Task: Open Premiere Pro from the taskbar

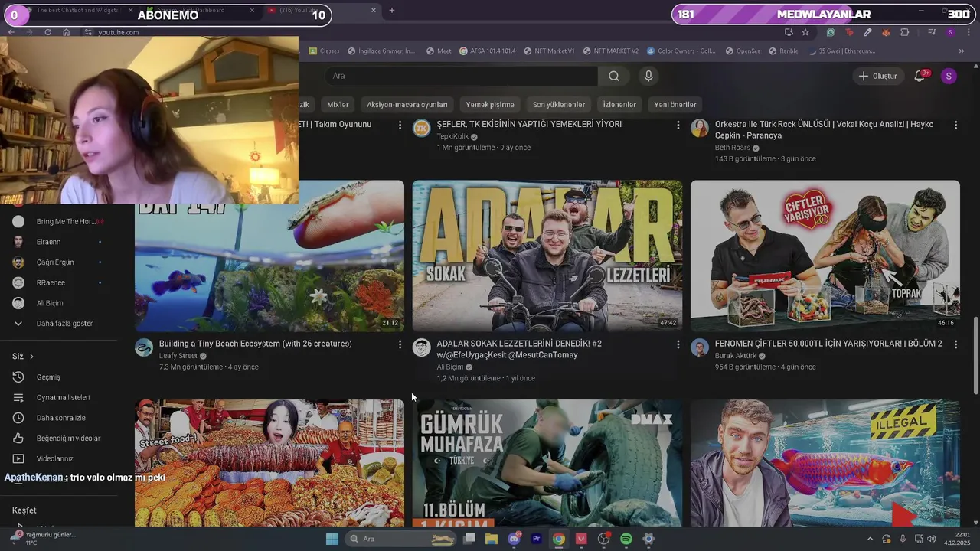Action: click(x=536, y=539)
